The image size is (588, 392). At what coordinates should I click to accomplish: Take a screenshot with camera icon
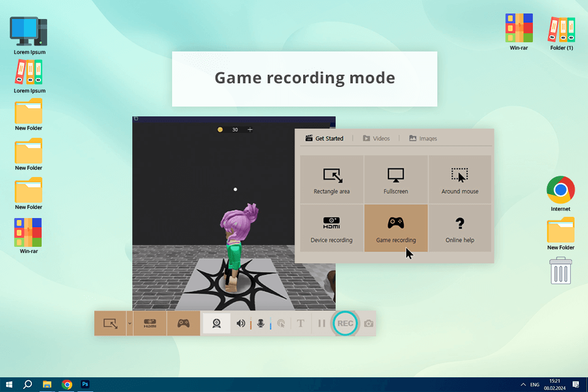[369, 323]
